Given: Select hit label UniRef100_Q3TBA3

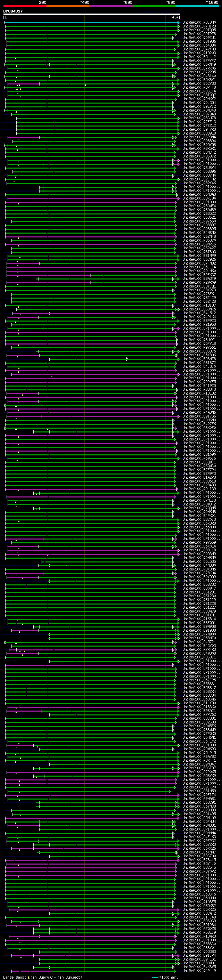Looking at the screenshot, I should click(x=199, y=252).
